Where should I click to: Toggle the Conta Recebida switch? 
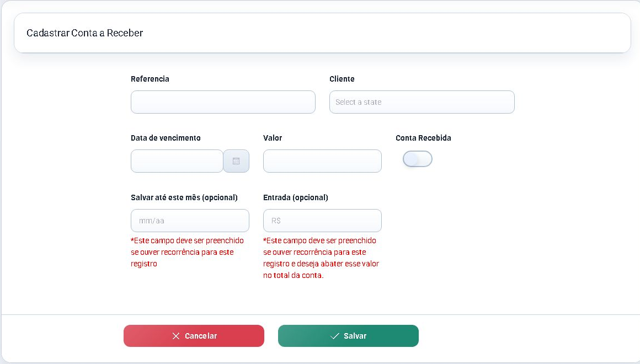coord(417,159)
